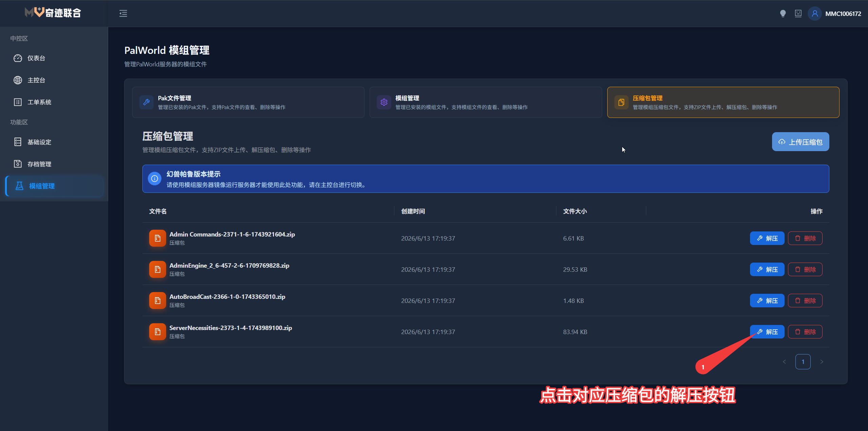This screenshot has height=431, width=868.
Task: Select AutoBroadCast-2366-1-0-1743365010.zip filename
Action: [x=227, y=297]
